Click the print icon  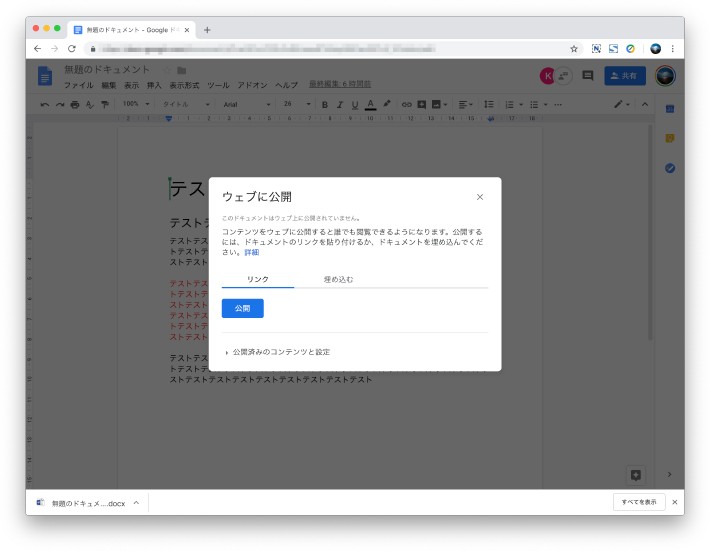click(x=75, y=105)
